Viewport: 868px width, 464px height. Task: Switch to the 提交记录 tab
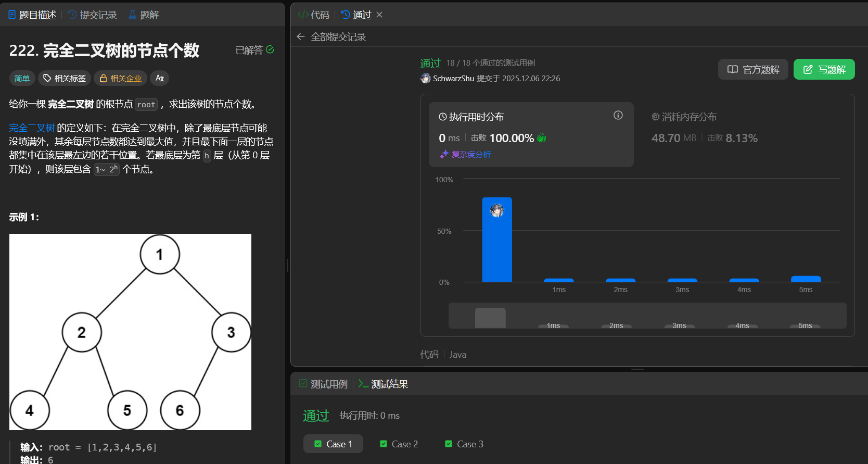[92, 15]
